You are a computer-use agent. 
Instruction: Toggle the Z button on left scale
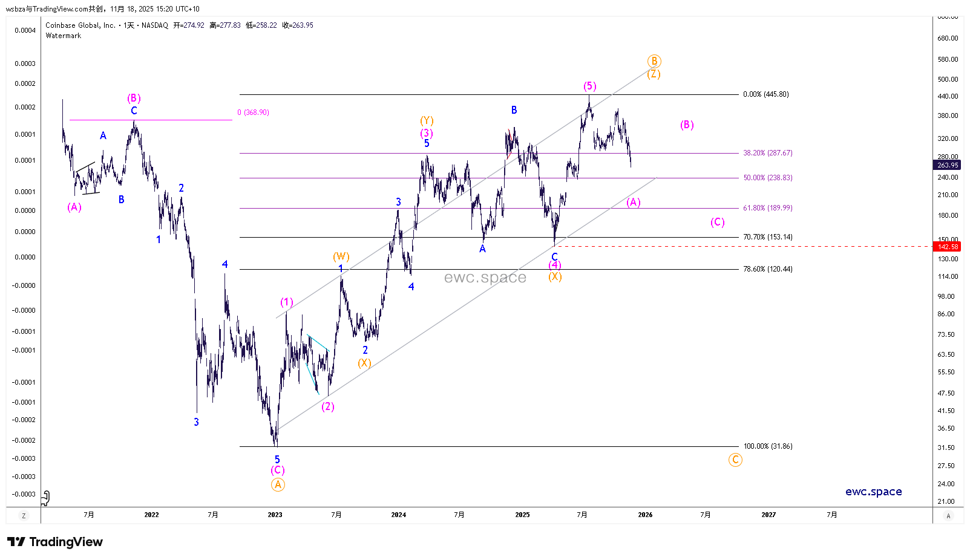(24, 516)
